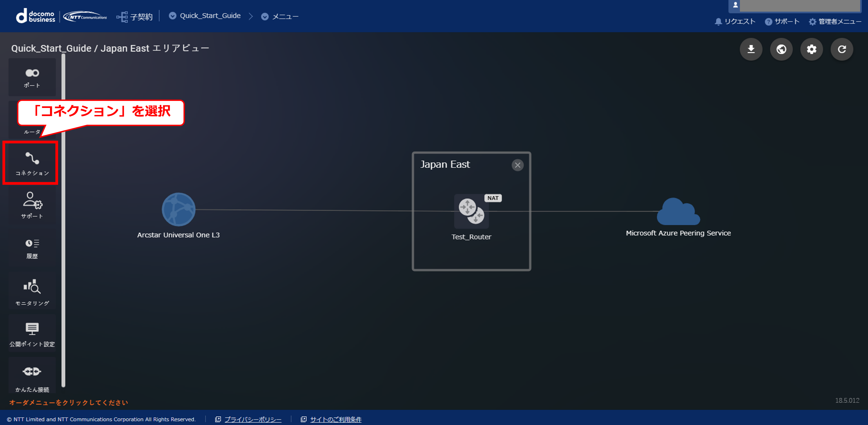Select the Microsoft Azure Peering Service cloud

point(678,212)
